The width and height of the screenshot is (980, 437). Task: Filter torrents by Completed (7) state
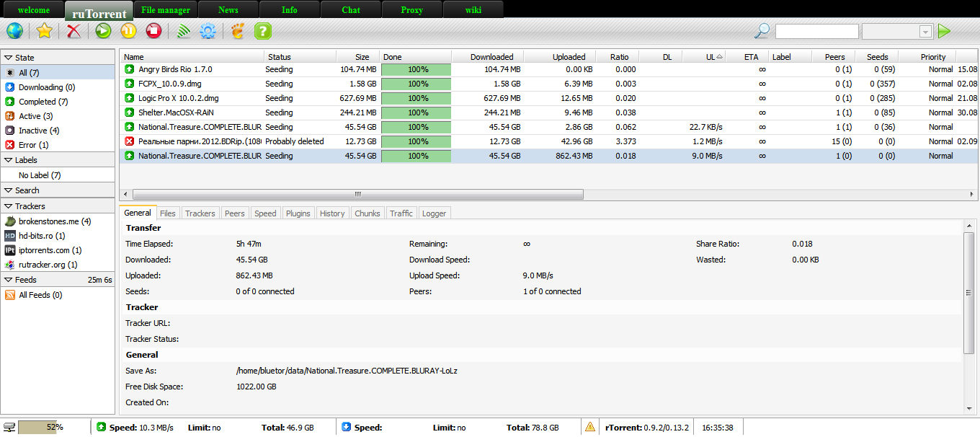[x=58, y=102]
